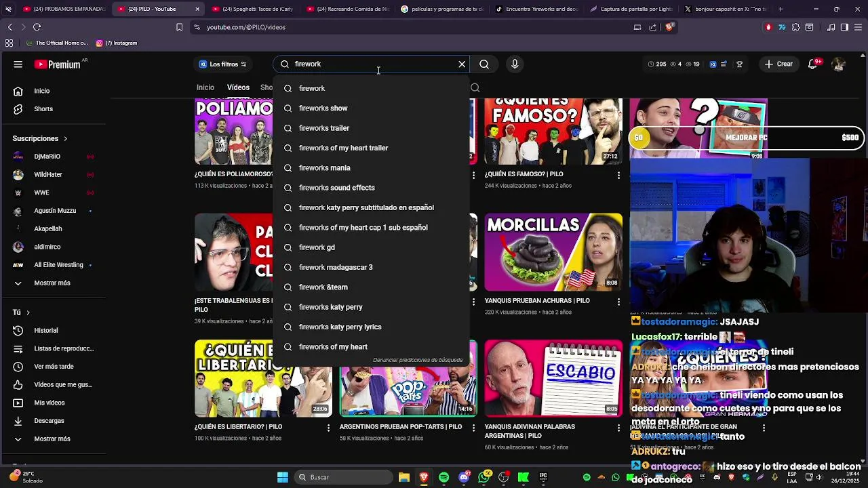The image size is (868, 488).
Task: Open the Escabio video thumbnail
Action: tap(553, 378)
